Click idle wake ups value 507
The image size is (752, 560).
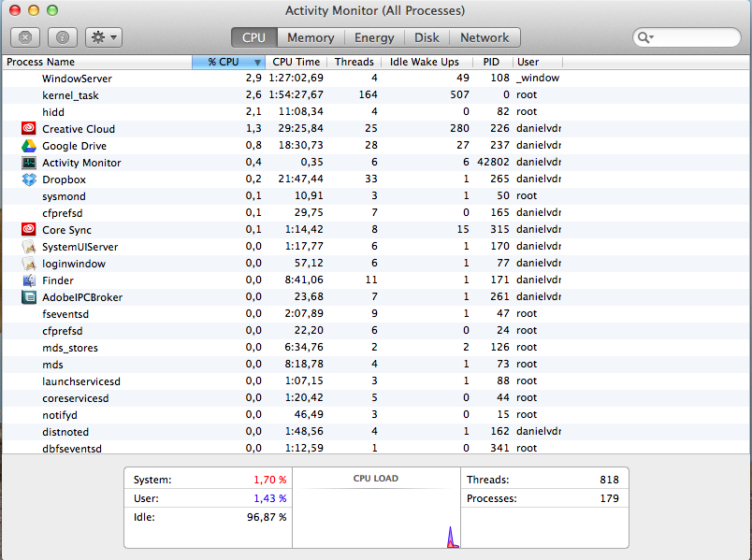(459, 94)
